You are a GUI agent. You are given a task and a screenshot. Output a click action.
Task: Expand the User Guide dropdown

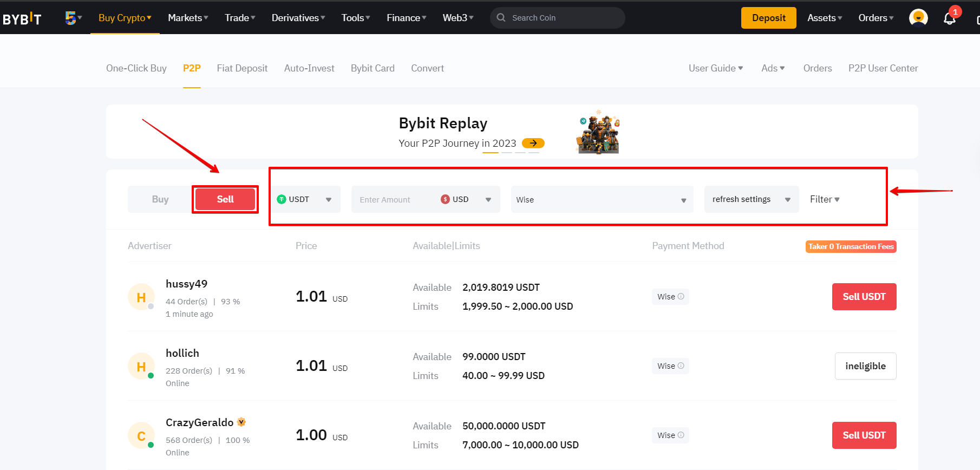[x=716, y=68]
